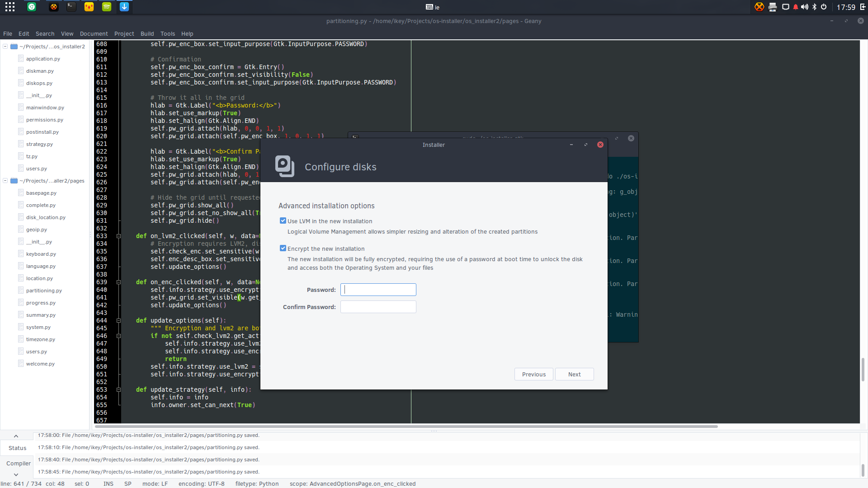Click the Previous button in Installer

pyautogui.click(x=533, y=374)
